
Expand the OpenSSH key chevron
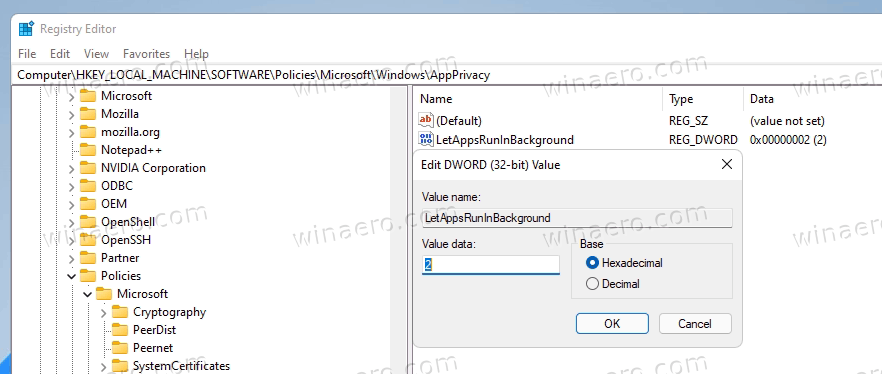pyautogui.click(x=71, y=241)
